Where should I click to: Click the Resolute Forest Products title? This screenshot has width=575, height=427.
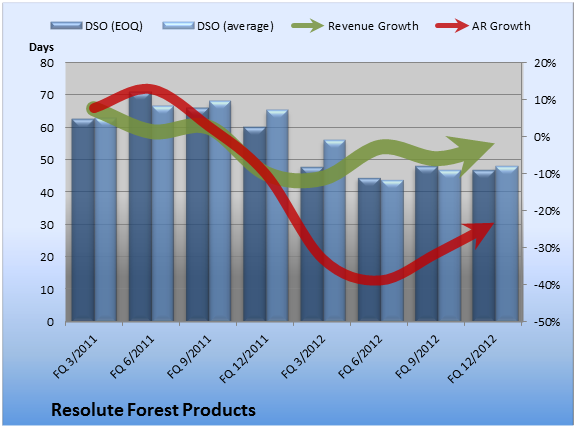tap(153, 410)
